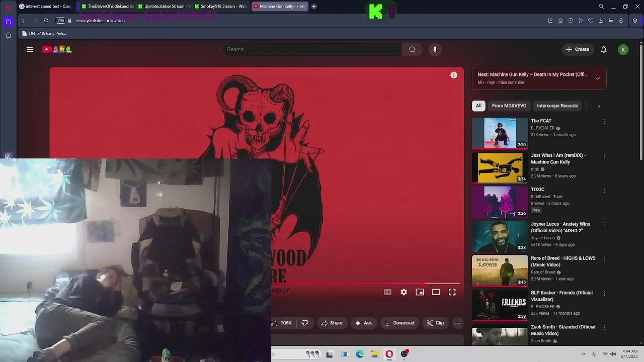Go back in browser history
644x362 pixels.
[23, 20]
